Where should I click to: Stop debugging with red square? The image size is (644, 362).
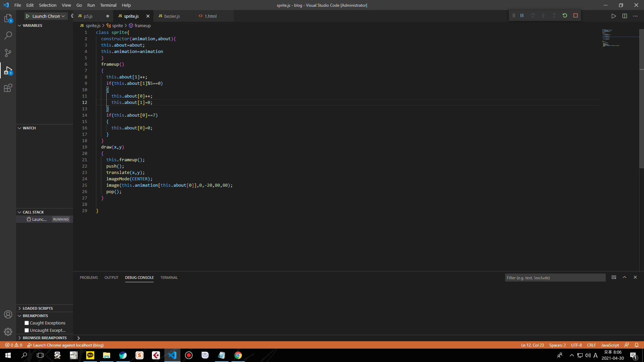point(576,16)
